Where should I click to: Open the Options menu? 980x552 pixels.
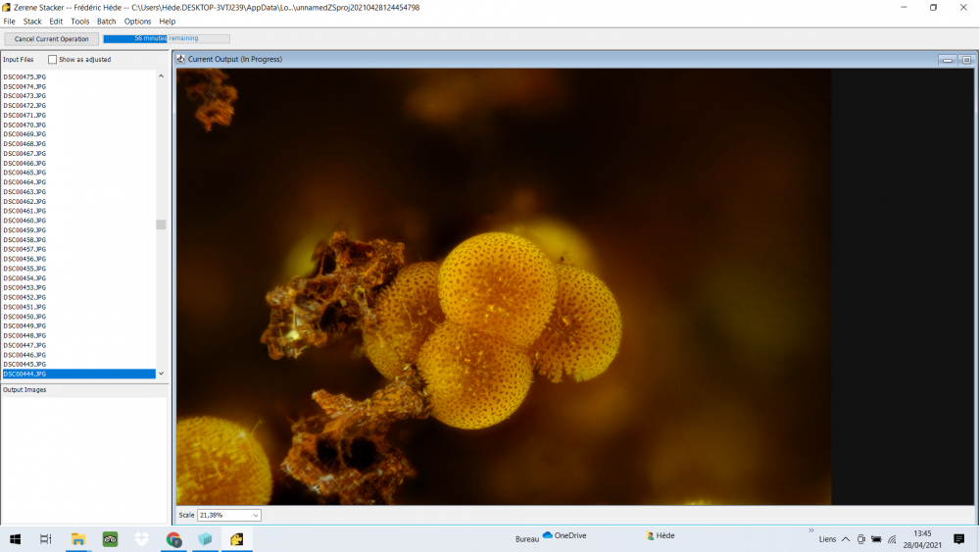coord(137,21)
